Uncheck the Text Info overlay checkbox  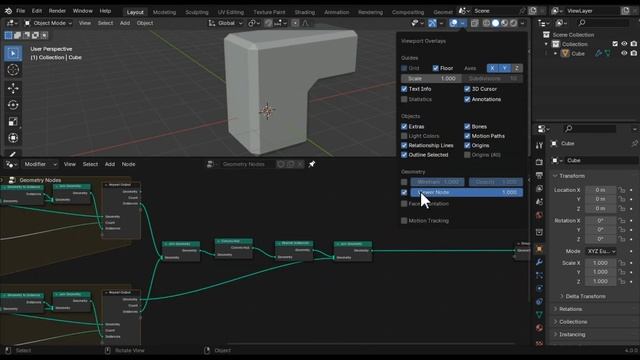pos(404,89)
